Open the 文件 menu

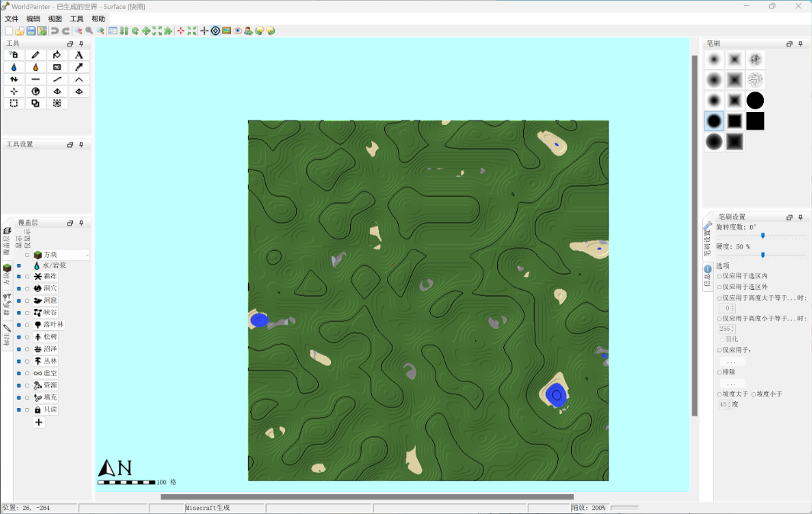[11, 18]
